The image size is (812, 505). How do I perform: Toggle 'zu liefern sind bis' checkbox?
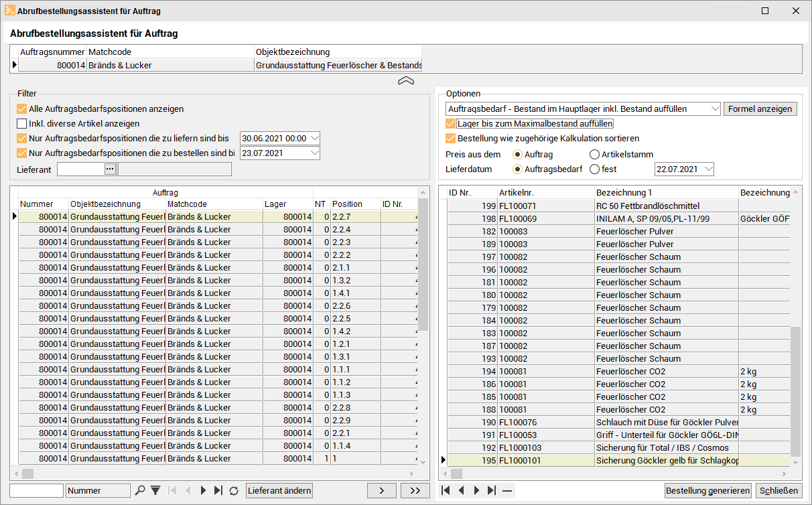(x=21, y=138)
